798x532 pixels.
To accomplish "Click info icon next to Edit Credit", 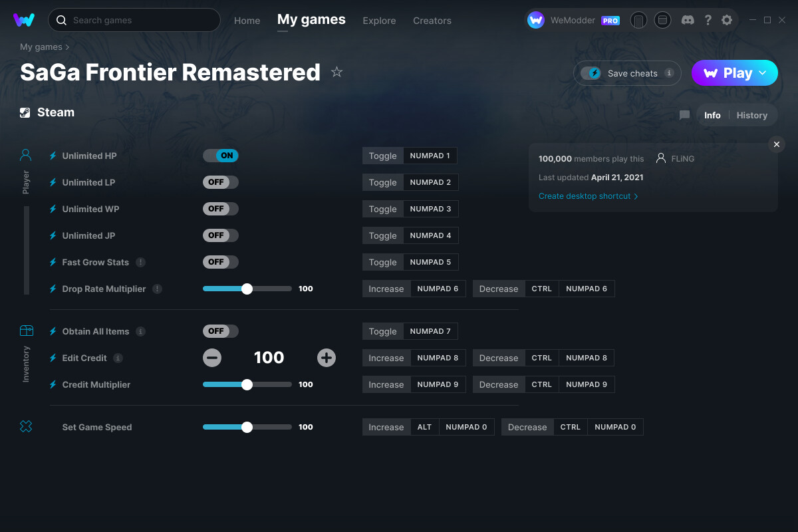I will (x=118, y=358).
